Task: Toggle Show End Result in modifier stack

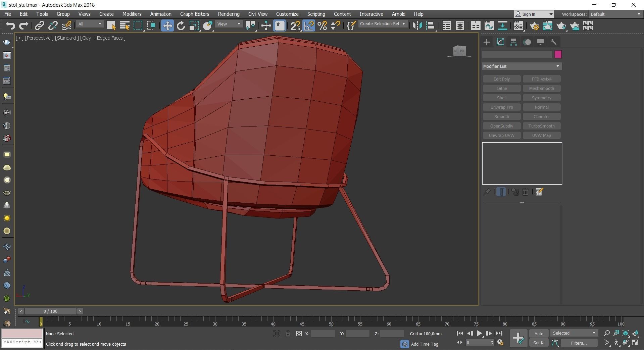Action: coord(501,192)
